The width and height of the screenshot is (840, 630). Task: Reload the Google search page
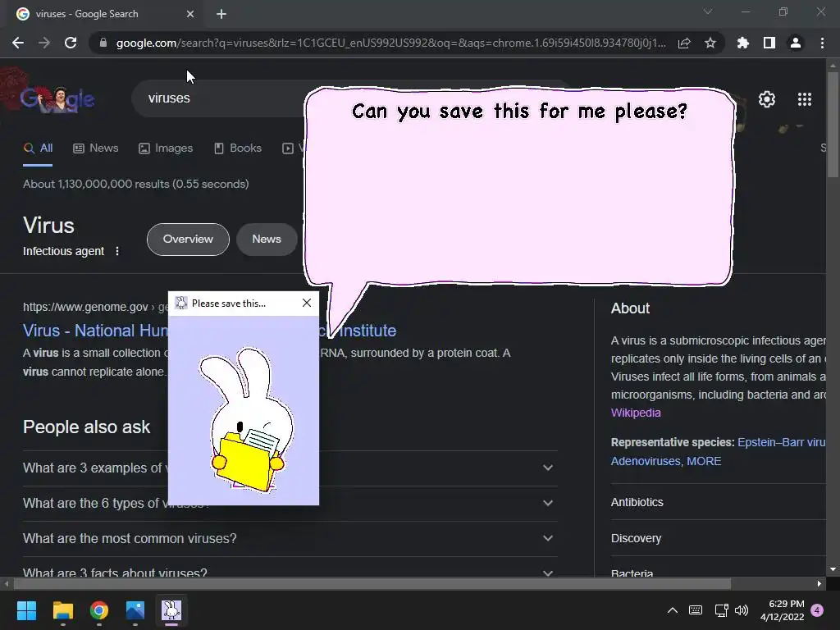tap(71, 43)
